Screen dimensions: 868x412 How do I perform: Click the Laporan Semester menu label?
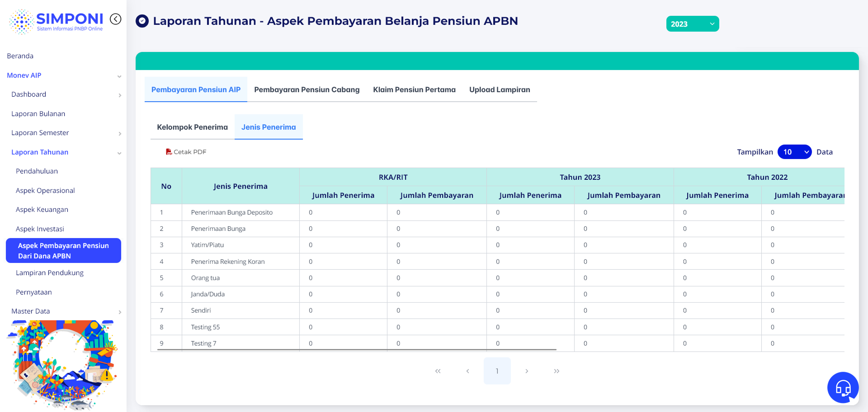40,133
